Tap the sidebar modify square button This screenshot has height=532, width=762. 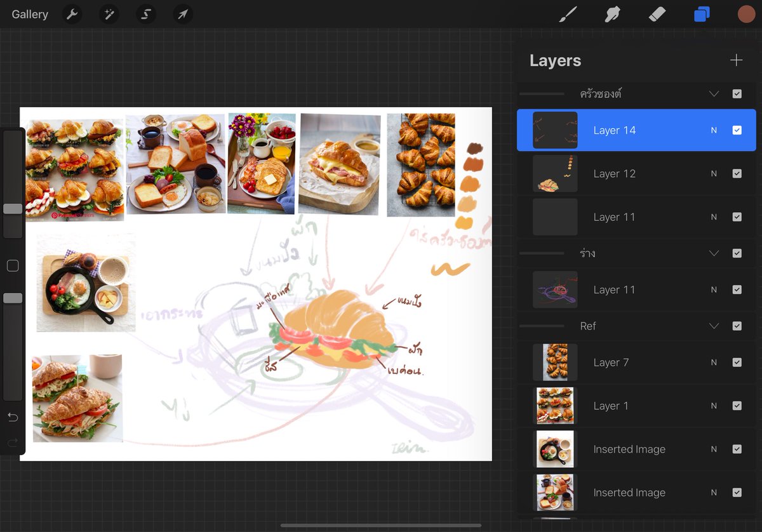13,265
